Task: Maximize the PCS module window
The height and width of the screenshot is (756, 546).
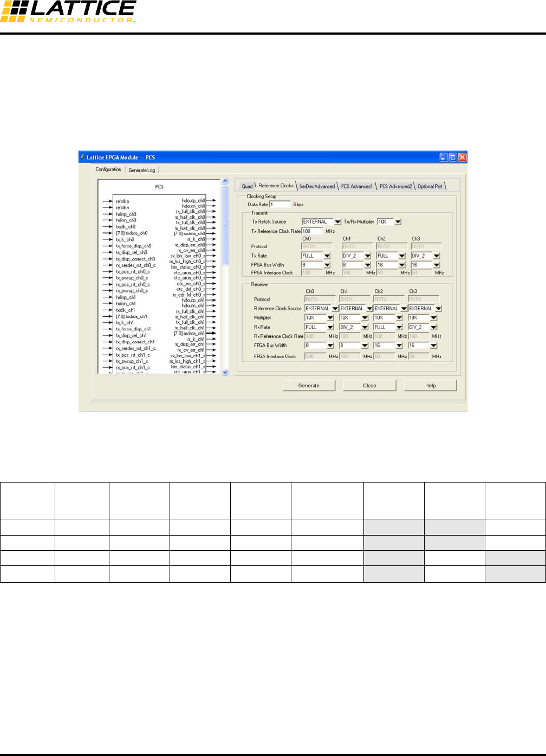Action: [453, 157]
